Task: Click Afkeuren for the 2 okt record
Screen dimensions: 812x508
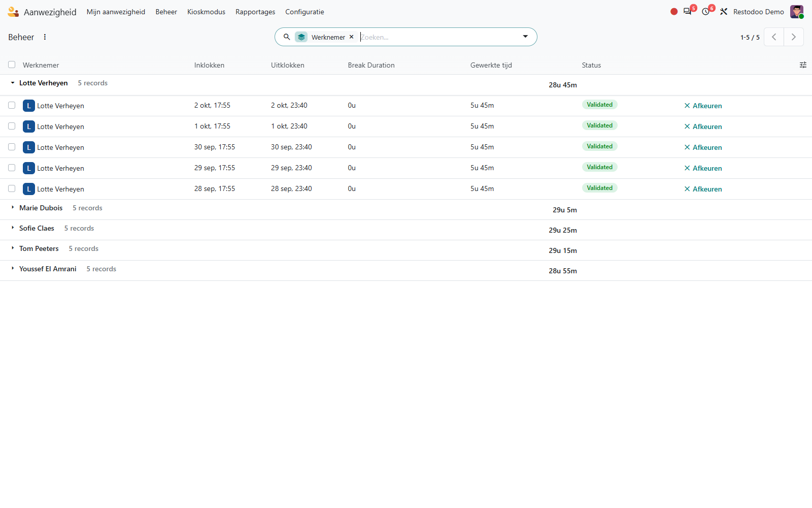Action: pyautogui.click(x=703, y=106)
